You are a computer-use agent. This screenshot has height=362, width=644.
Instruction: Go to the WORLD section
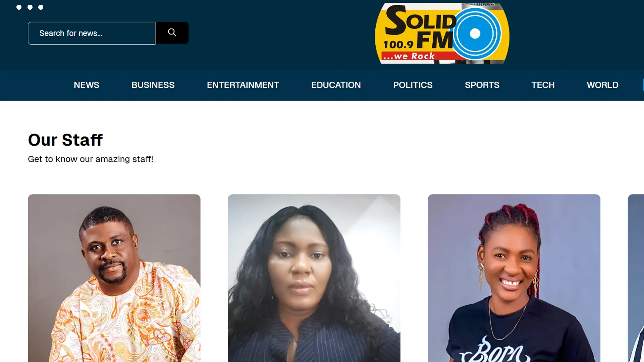click(602, 85)
